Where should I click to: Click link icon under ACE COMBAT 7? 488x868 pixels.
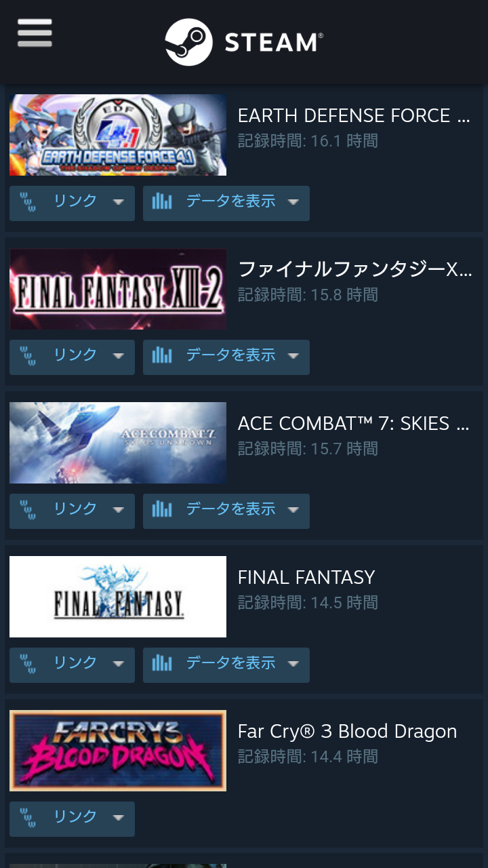[28, 509]
